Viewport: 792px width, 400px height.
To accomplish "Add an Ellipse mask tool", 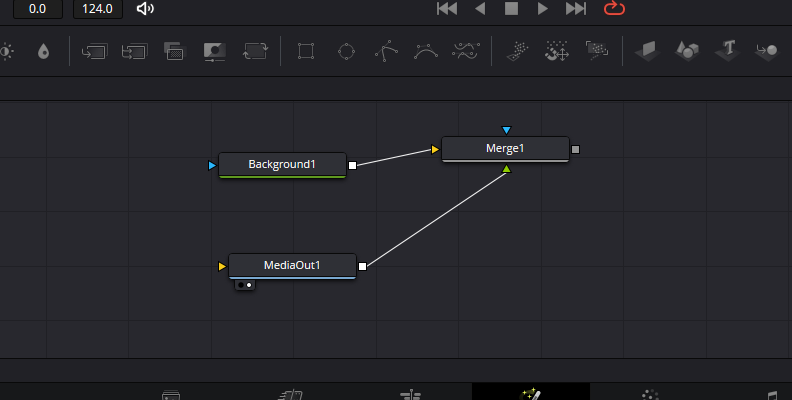I will 346,50.
